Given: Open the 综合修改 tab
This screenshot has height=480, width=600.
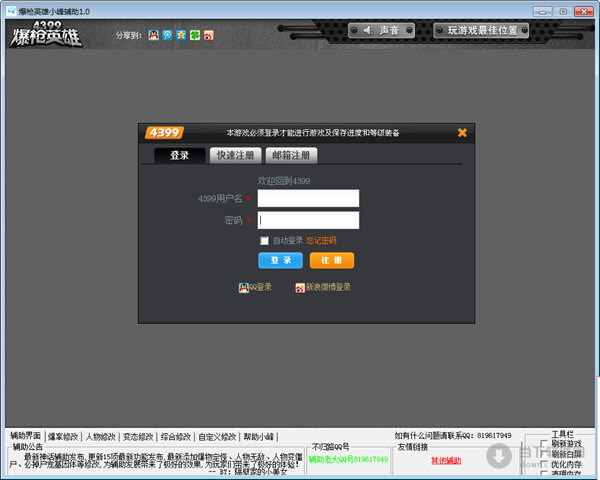Looking at the screenshot, I should [175, 437].
